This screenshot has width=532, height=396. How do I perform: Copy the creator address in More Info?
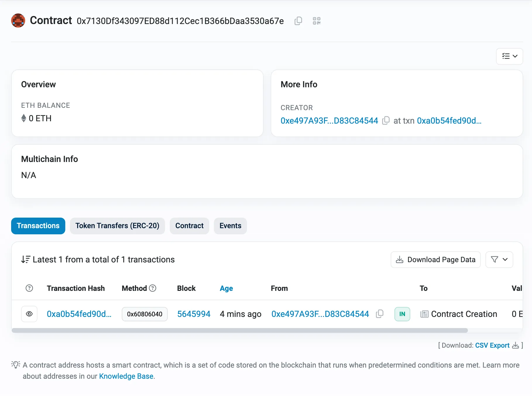(x=386, y=120)
